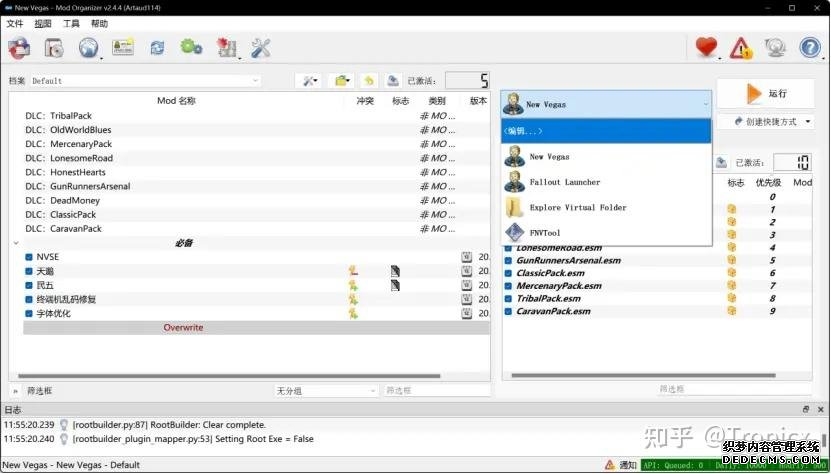Open the green gears executables icon
The width and height of the screenshot is (831, 474).
pos(191,47)
